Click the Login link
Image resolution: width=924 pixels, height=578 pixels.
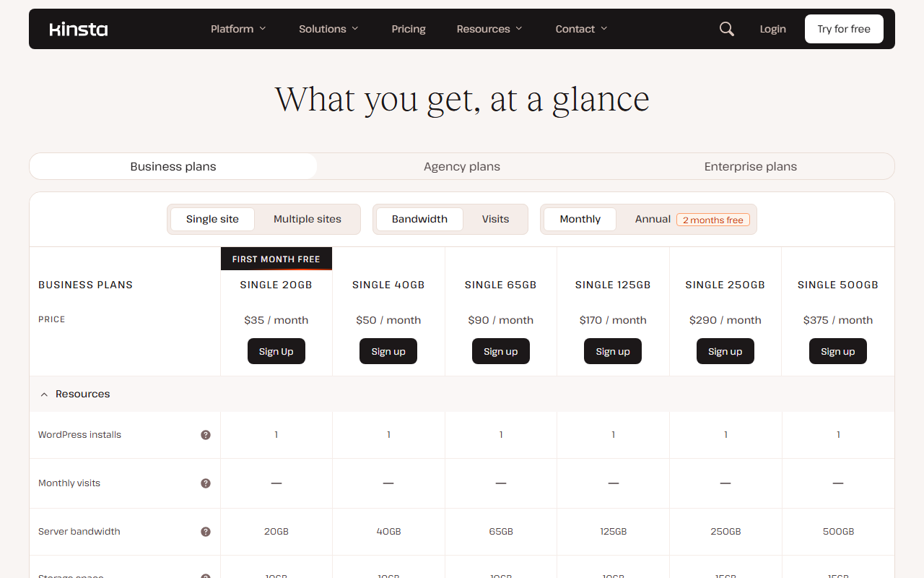click(x=772, y=29)
